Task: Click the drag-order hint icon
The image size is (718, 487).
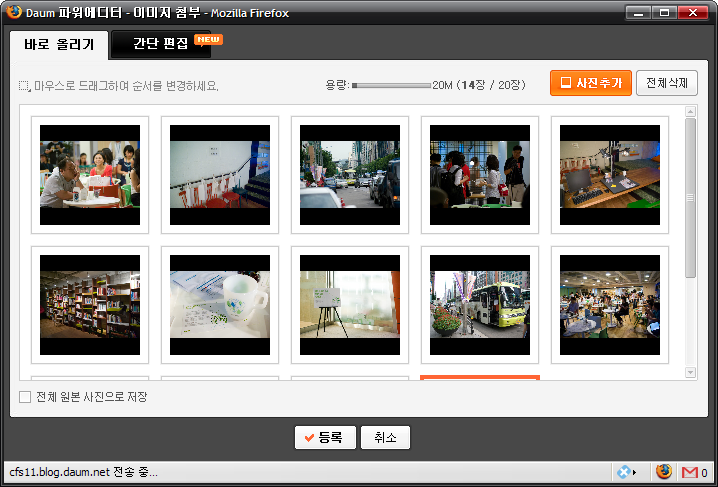Action: coord(25,86)
